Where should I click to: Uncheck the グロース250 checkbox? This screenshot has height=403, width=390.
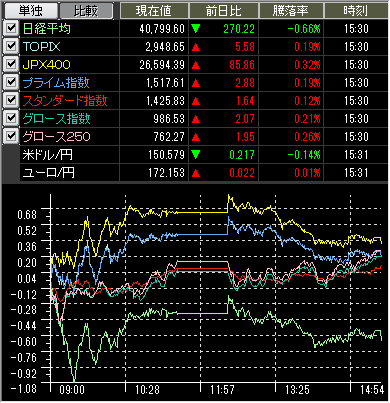pos(11,136)
